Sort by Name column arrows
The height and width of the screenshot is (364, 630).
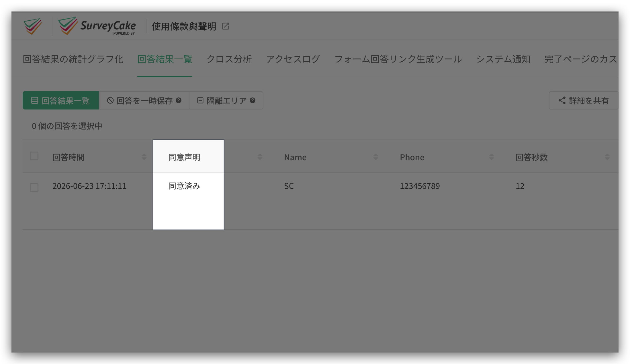[375, 157]
